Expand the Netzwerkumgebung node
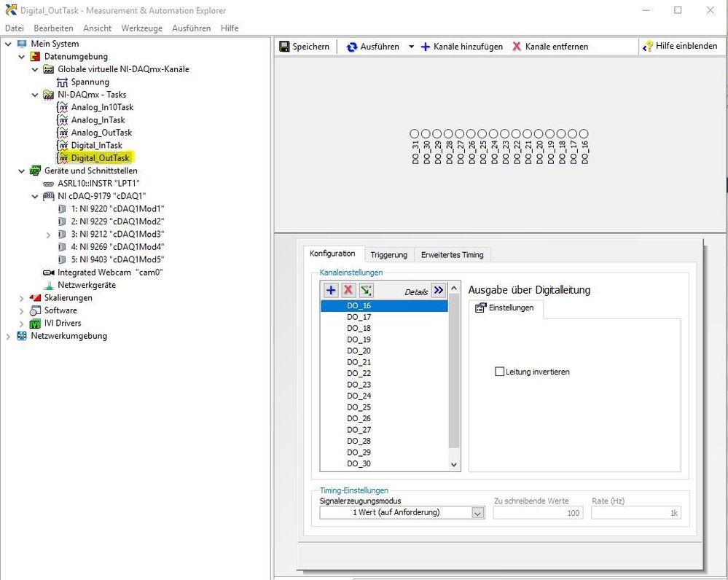 point(8,336)
